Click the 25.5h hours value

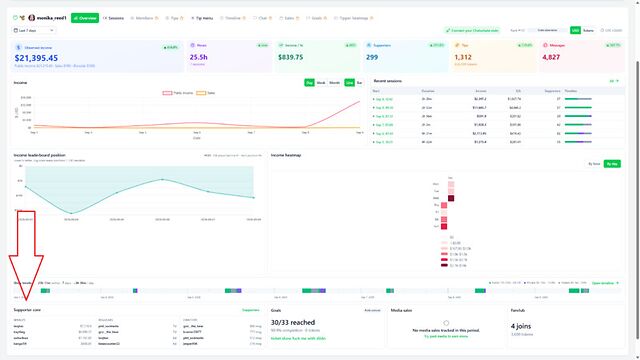pos(198,57)
